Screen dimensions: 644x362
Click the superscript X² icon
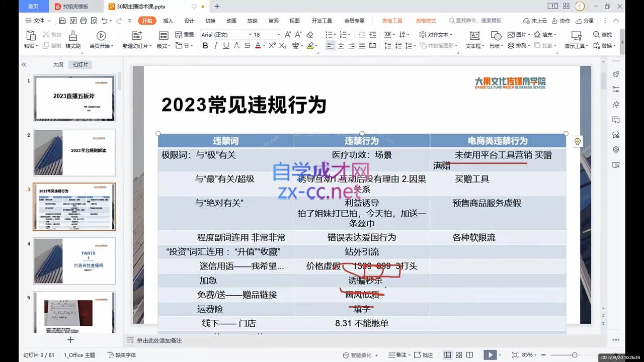click(x=272, y=46)
